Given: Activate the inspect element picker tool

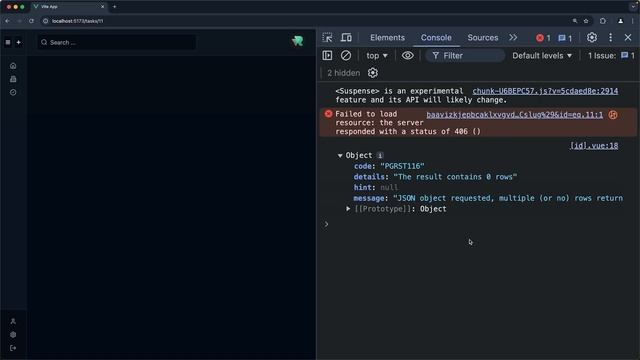Looking at the screenshot, I should 327,38.
